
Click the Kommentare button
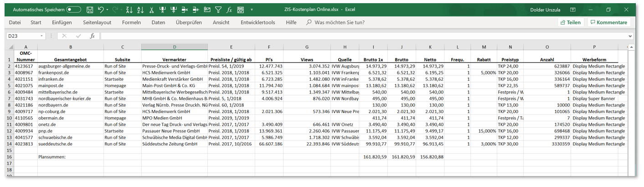point(608,22)
